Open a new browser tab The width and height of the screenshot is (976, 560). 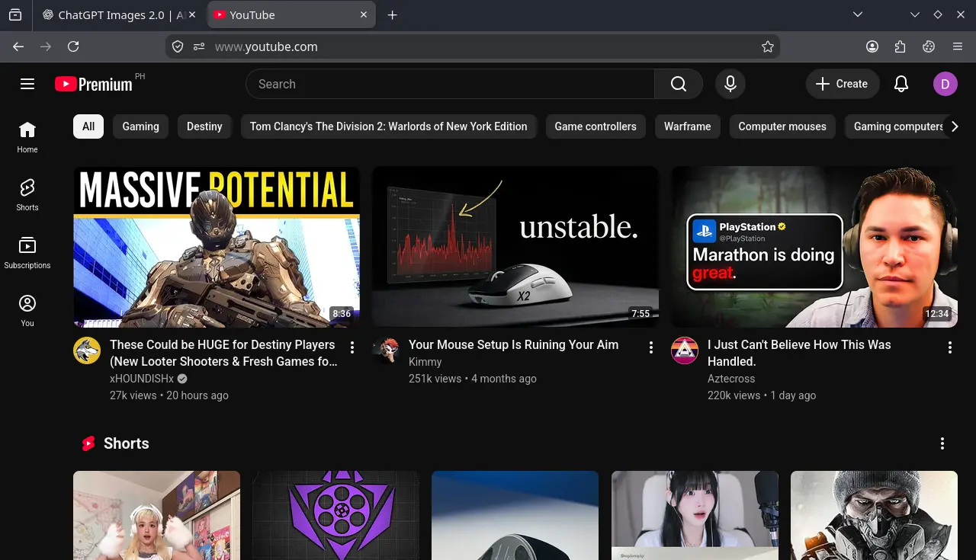tap(392, 14)
